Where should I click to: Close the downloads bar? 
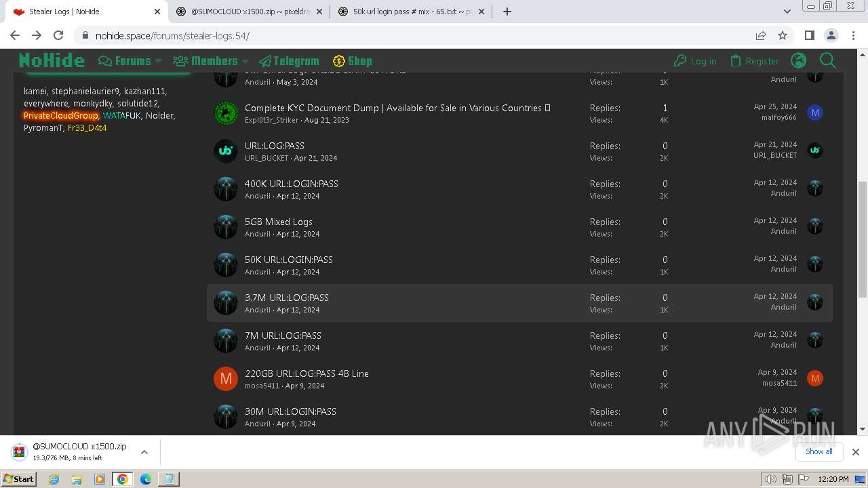click(855, 452)
